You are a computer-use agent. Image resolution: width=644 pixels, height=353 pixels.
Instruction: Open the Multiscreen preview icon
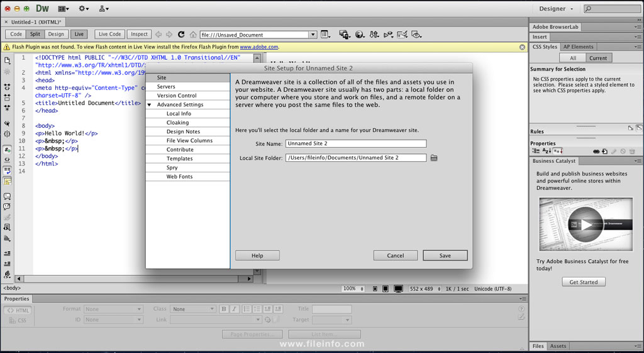point(344,35)
